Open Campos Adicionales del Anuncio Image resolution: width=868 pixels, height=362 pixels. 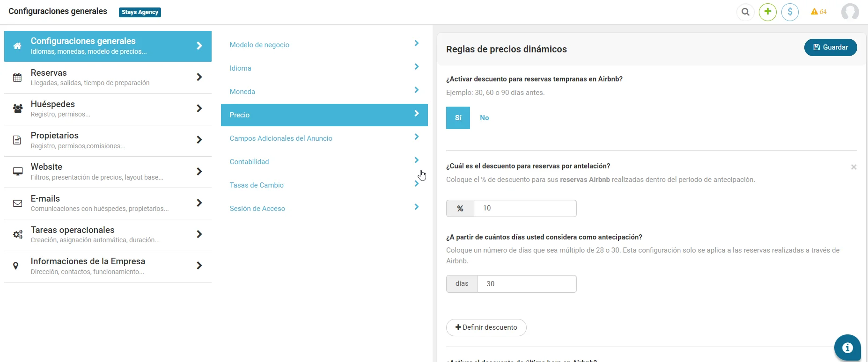(324, 138)
